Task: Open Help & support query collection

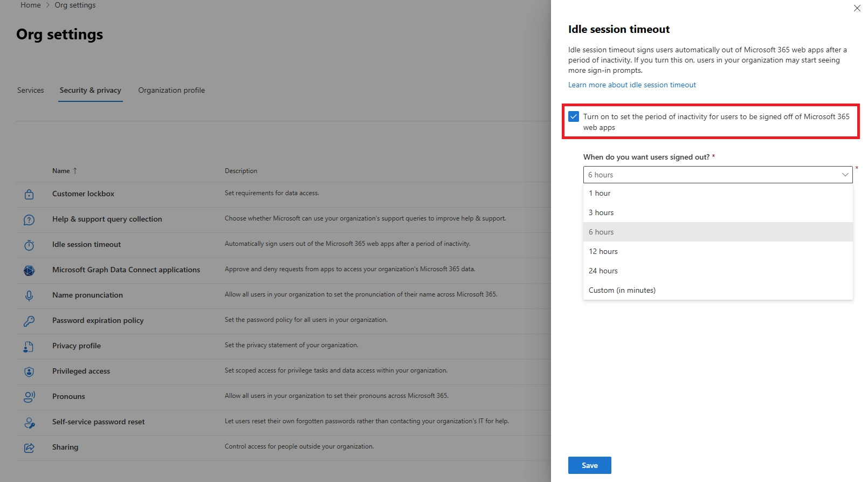Action: [x=107, y=219]
